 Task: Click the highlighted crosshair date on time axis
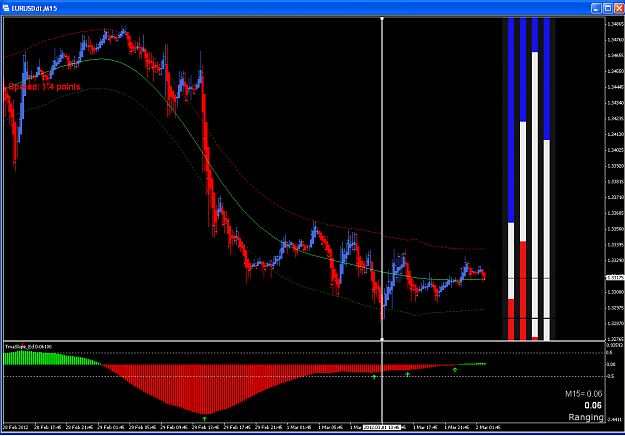click(x=381, y=427)
